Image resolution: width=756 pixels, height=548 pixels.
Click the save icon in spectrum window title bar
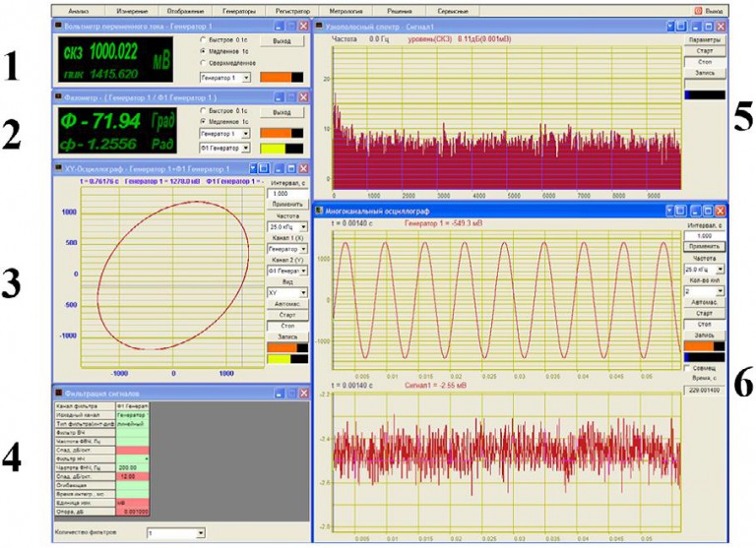(682, 27)
